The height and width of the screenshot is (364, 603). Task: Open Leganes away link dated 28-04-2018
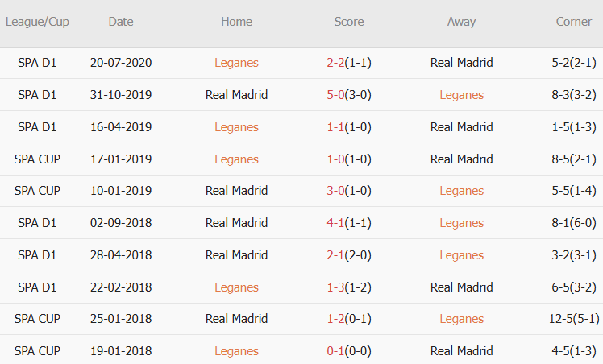[462, 255]
